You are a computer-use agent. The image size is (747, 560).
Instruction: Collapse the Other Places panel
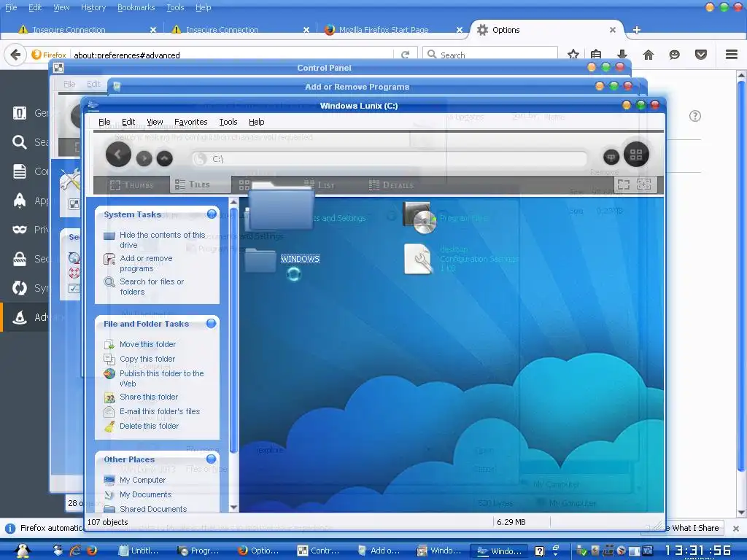(x=211, y=459)
